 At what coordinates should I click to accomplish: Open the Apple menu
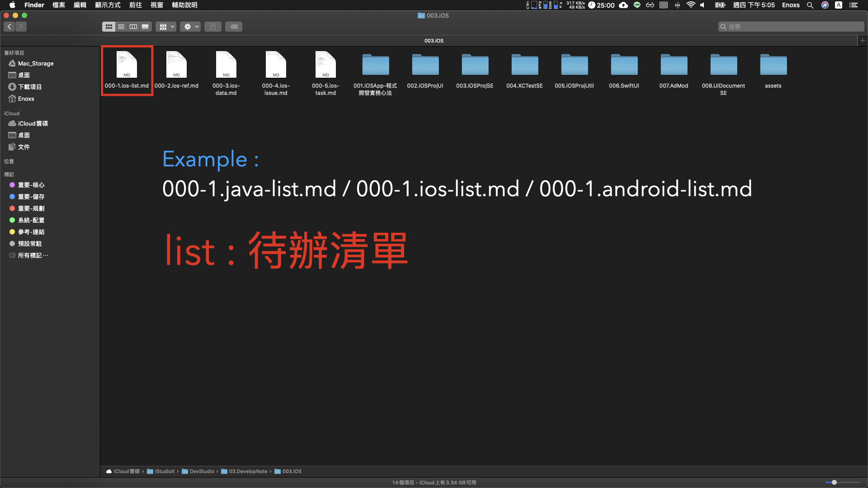pyautogui.click(x=12, y=5)
